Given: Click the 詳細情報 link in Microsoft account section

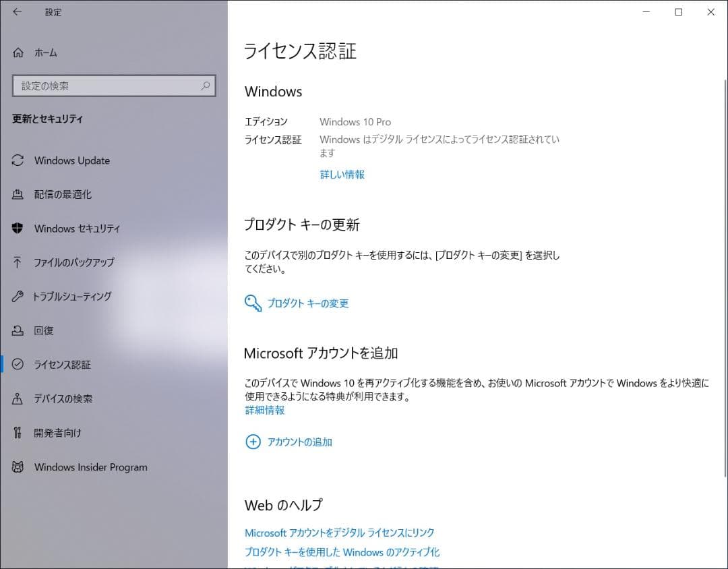Looking at the screenshot, I should [x=264, y=410].
